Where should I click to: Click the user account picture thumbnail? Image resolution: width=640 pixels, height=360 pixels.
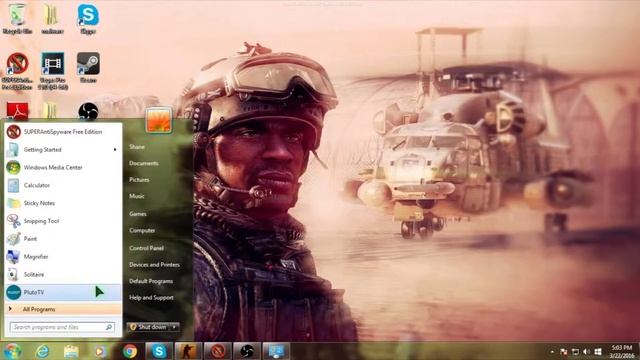coord(159,120)
